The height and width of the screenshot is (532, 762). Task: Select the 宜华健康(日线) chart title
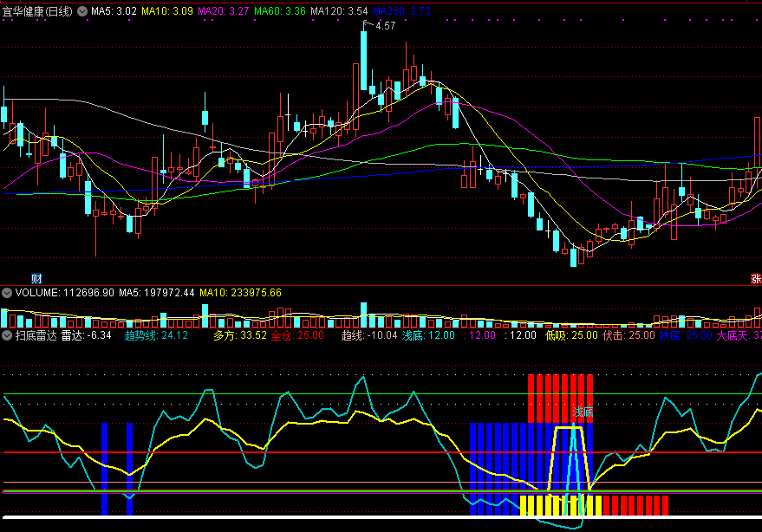point(37,11)
